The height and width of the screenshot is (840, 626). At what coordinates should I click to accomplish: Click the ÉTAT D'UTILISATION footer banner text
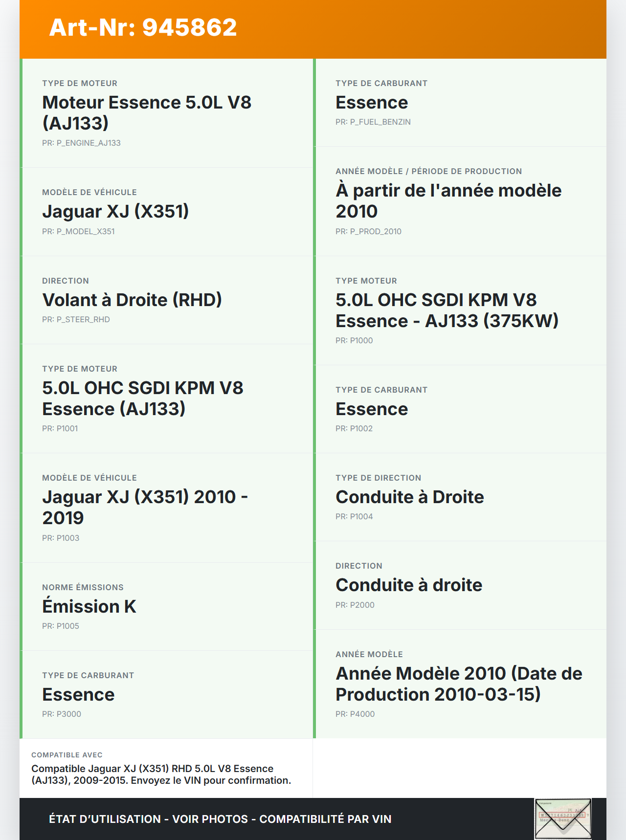(x=220, y=819)
